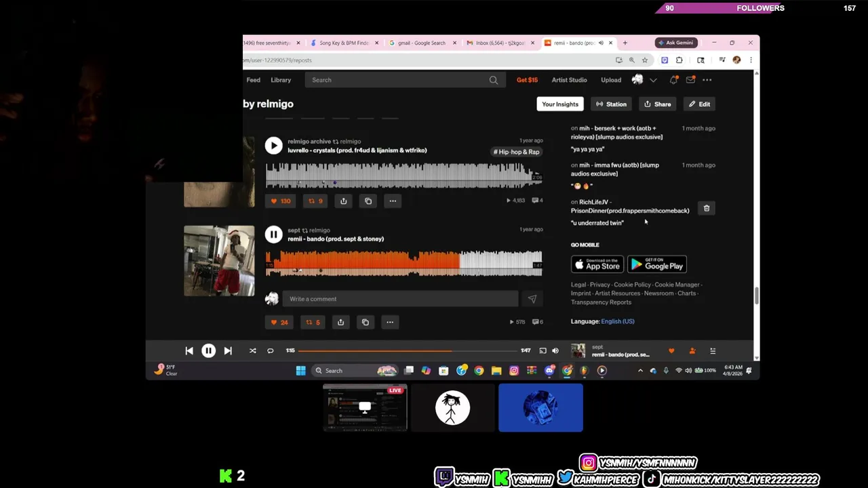Click the Write a comment field
The height and width of the screenshot is (488, 868).
pos(400,299)
